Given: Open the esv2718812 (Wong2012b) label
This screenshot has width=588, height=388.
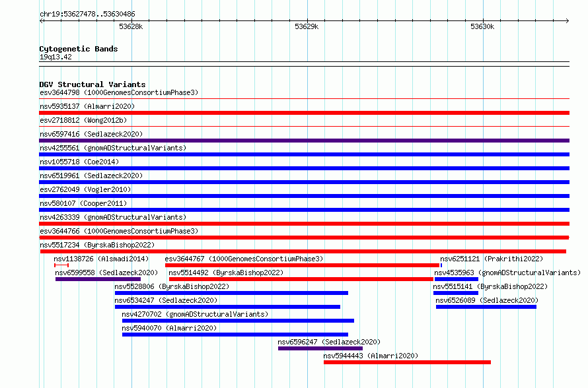Looking at the screenshot, I should click(83, 120).
